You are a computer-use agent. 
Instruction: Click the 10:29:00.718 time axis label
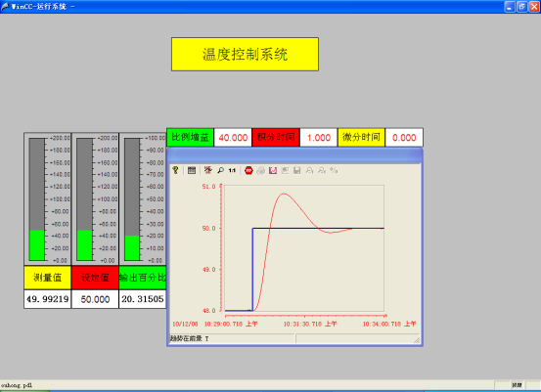[x=231, y=325]
